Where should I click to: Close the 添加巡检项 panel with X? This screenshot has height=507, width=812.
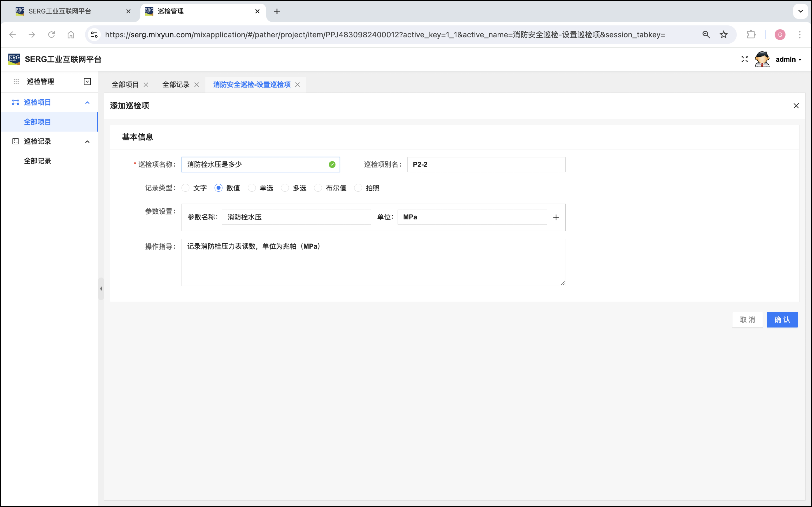[796, 106]
